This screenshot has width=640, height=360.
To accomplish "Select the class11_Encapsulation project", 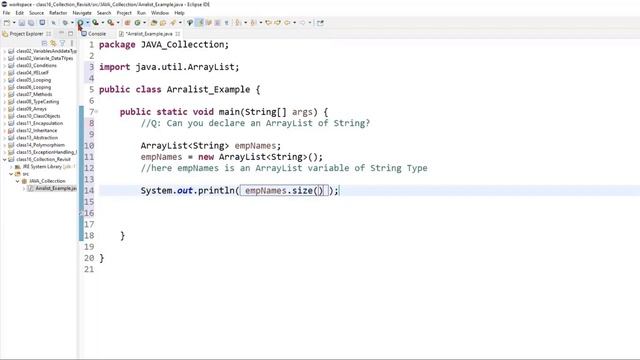I will (x=39, y=123).
